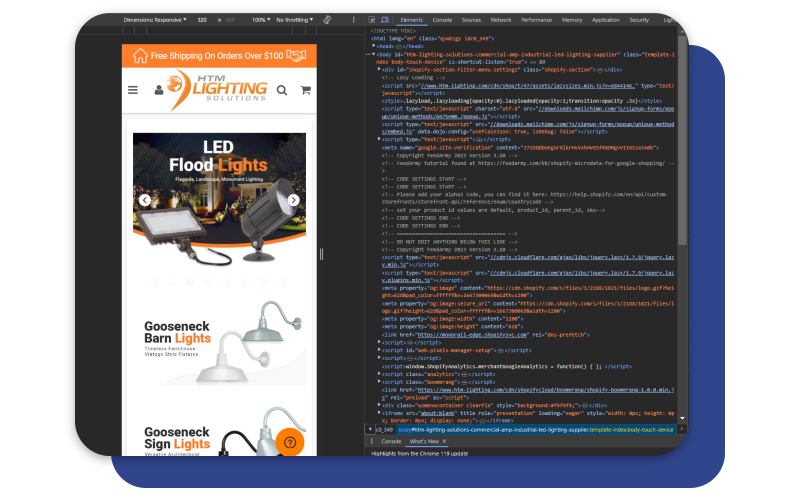Image resolution: width=800 pixels, height=500 pixels.
Task: Open the Console tab in the bottom drawer
Action: tap(391, 441)
